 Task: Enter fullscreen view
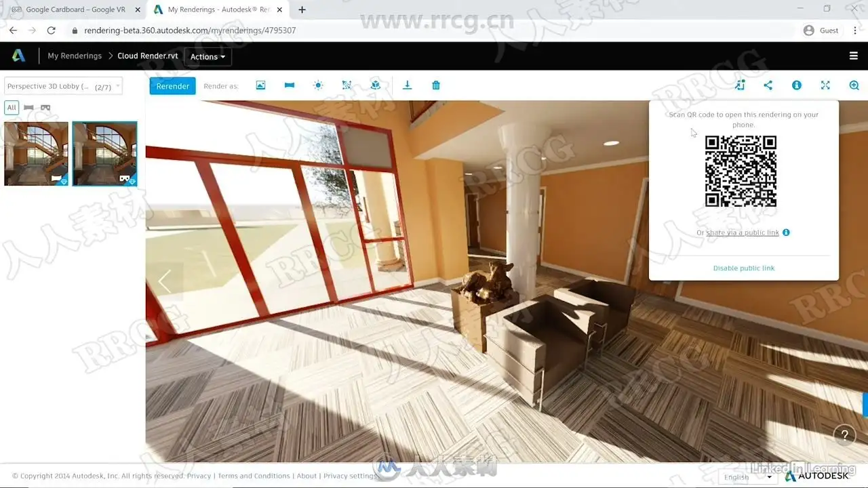pos(825,85)
